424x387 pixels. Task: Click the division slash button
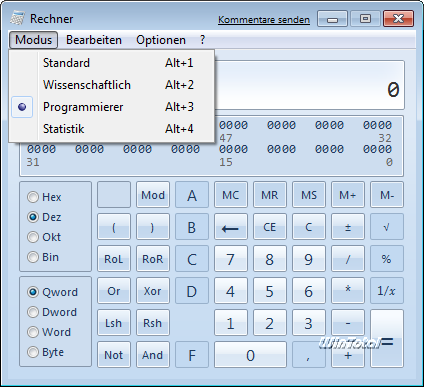[348, 259]
